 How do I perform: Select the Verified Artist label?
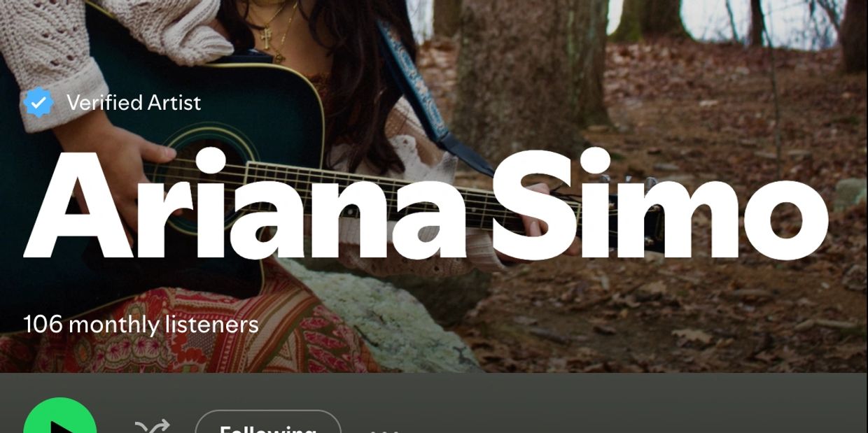(x=134, y=103)
